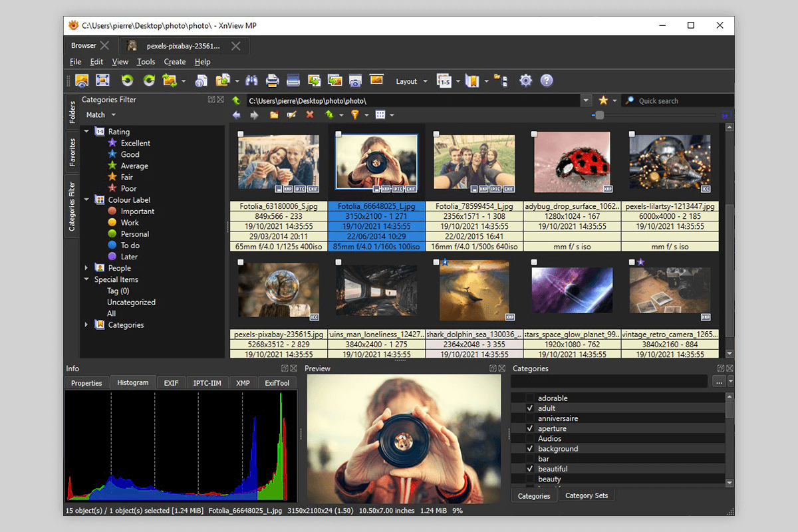
Task: Click the Category Sets button
Action: 587,495
